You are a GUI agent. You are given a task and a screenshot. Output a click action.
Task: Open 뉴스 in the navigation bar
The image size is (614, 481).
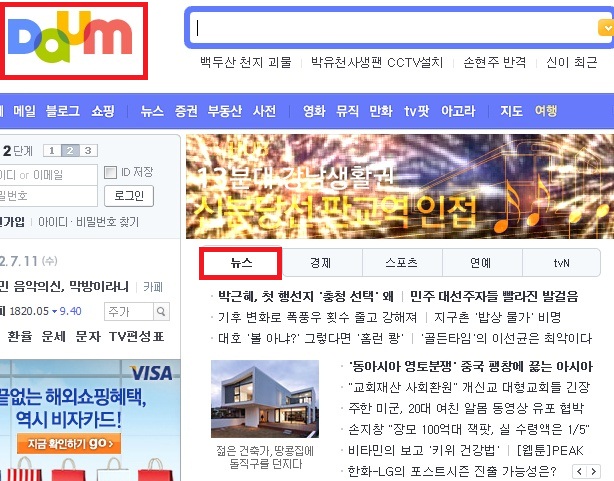tap(152, 111)
